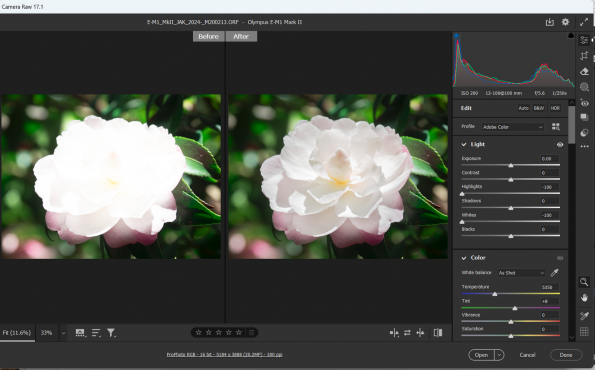
Task: Toggle shadow clipping warning triangle
Action: [x=456, y=35]
